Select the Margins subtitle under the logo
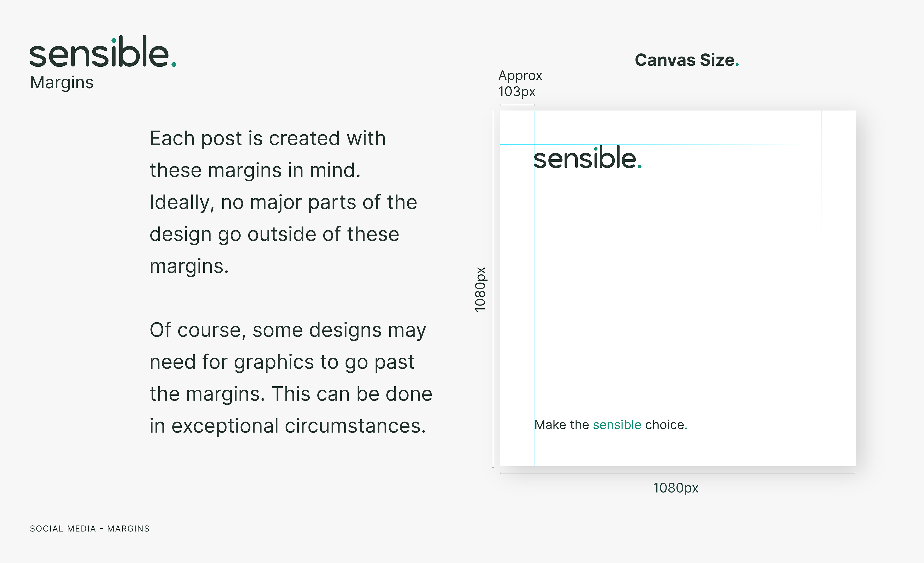The height and width of the screenshot is (563, 924). [62, 83]
